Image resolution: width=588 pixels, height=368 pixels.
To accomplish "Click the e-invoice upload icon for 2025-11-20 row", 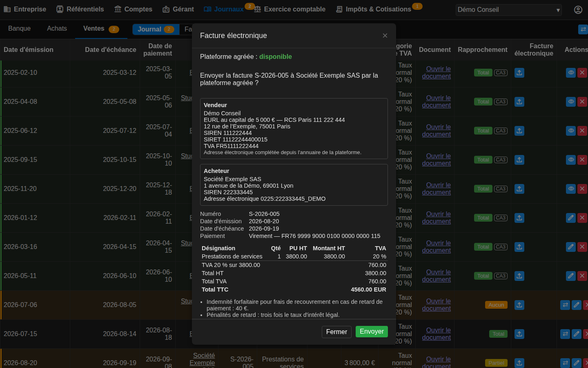I will [x=519, y=189].
